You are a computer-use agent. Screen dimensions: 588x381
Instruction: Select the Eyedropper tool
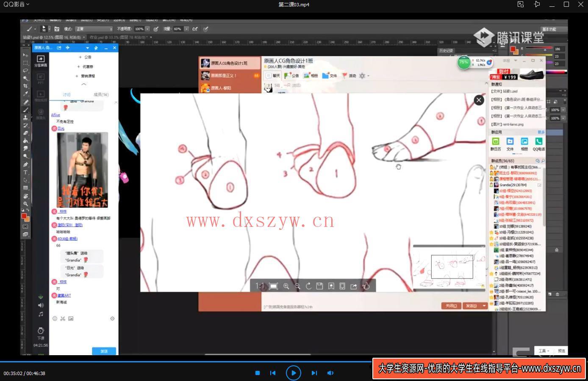25,94
